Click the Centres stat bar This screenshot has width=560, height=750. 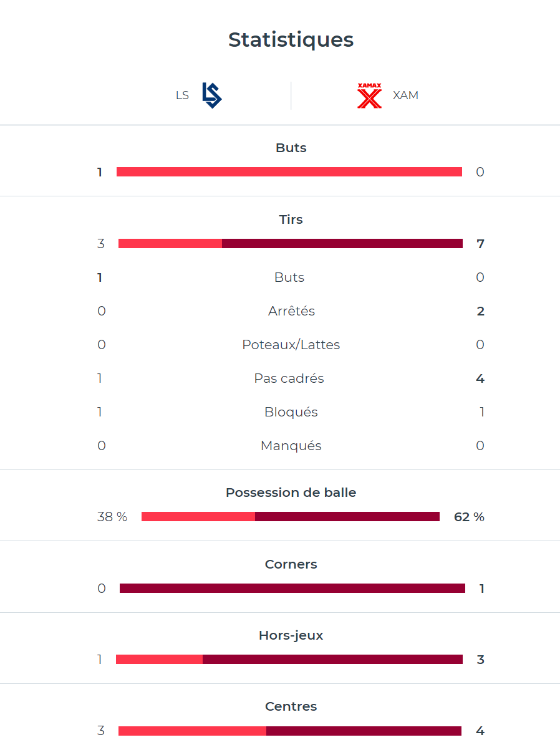289,731
